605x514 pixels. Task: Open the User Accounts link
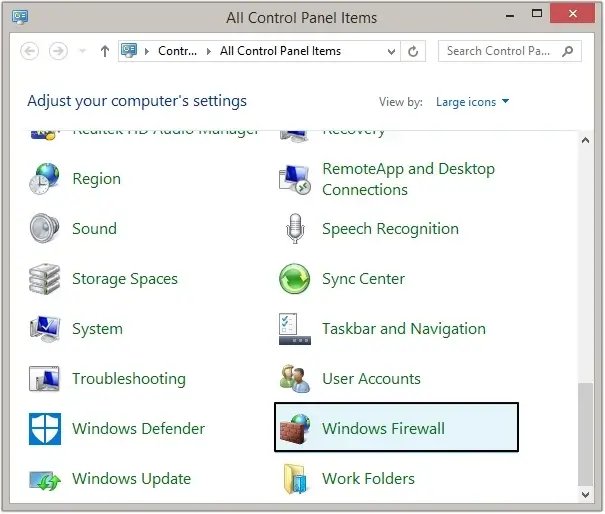coord(371,379)
